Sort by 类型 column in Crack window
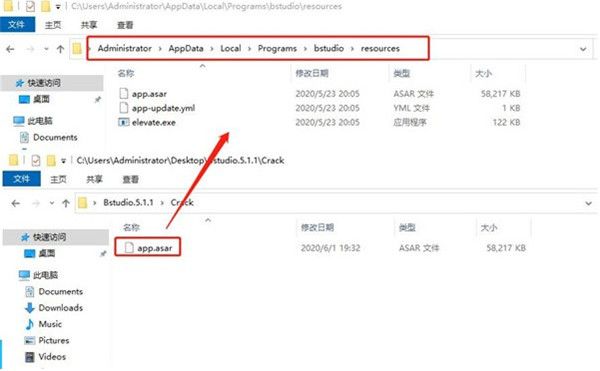Screen dimensions: 600x371 [x=407, y=228]
